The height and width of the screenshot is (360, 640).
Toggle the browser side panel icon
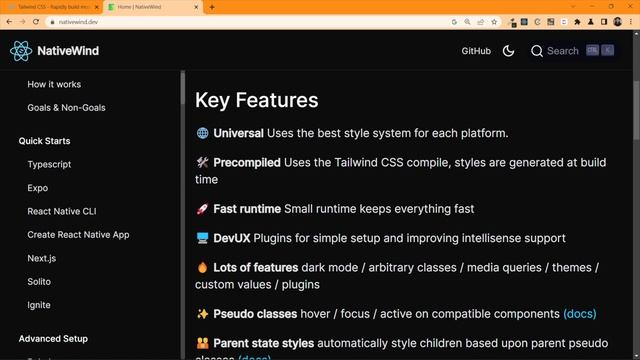(604, 22)
